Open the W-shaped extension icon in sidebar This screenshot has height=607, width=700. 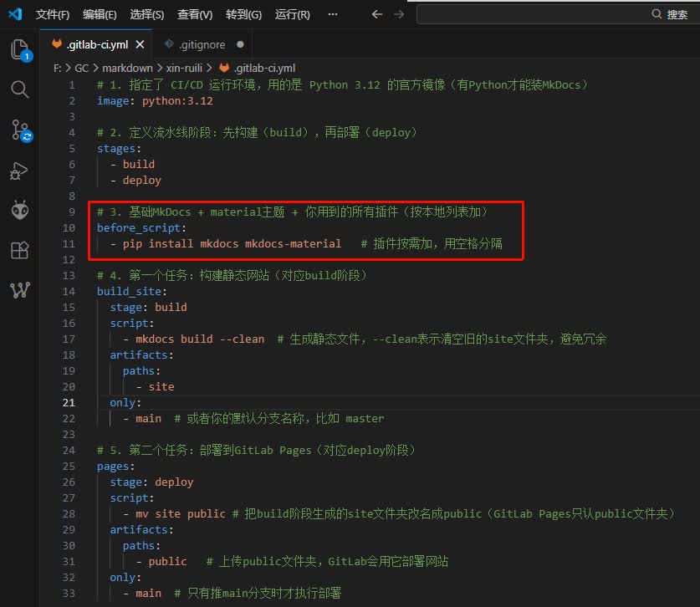coord(20,289)
